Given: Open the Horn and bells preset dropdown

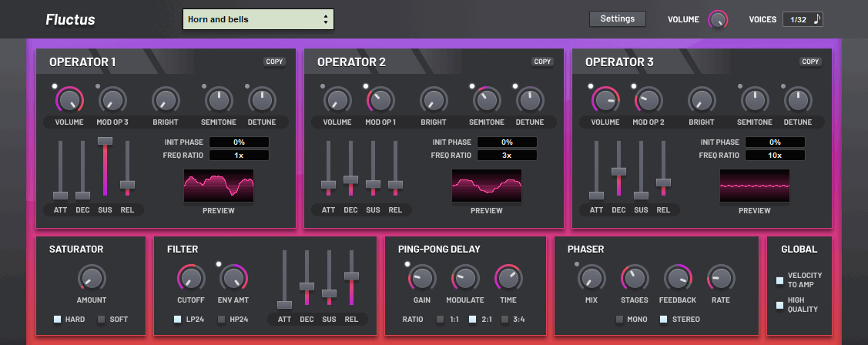Looking at the screenshot, I should [x=258, y=19].
